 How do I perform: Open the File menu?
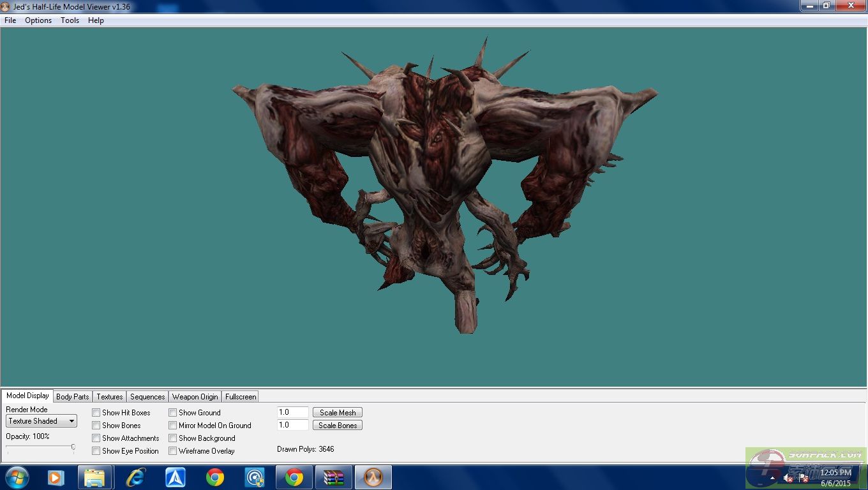pos(10,20)
